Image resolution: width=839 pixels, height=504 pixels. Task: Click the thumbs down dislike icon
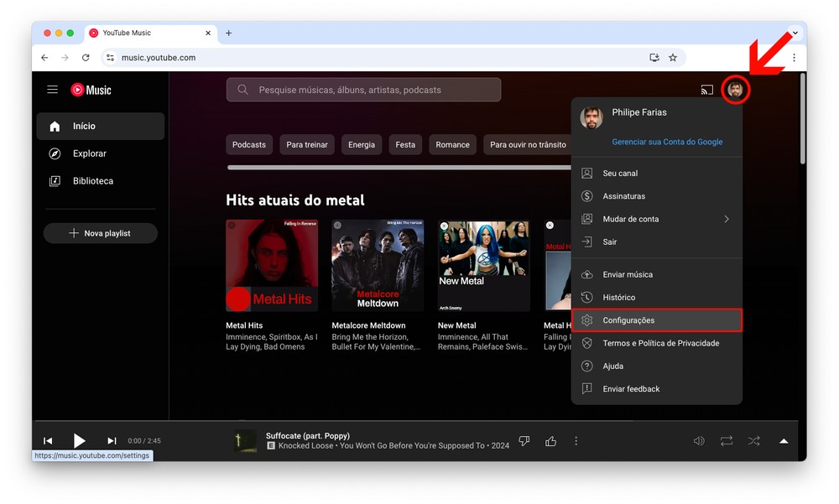tap(524, 440)
